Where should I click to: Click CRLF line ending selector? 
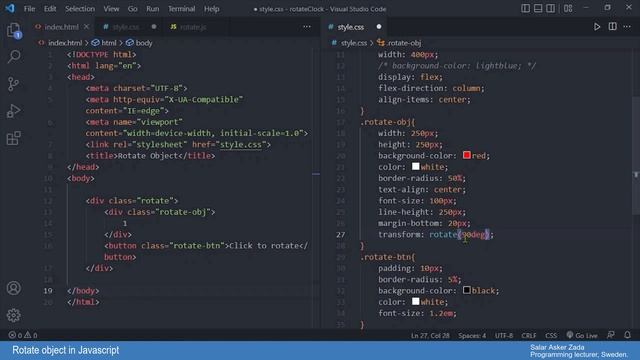point(529,336)
